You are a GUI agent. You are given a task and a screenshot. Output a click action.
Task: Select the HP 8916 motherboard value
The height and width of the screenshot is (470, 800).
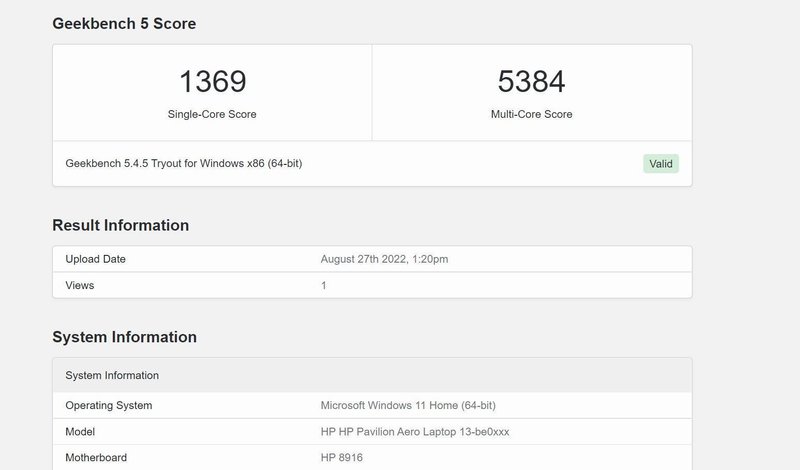[x=341, y=457]
